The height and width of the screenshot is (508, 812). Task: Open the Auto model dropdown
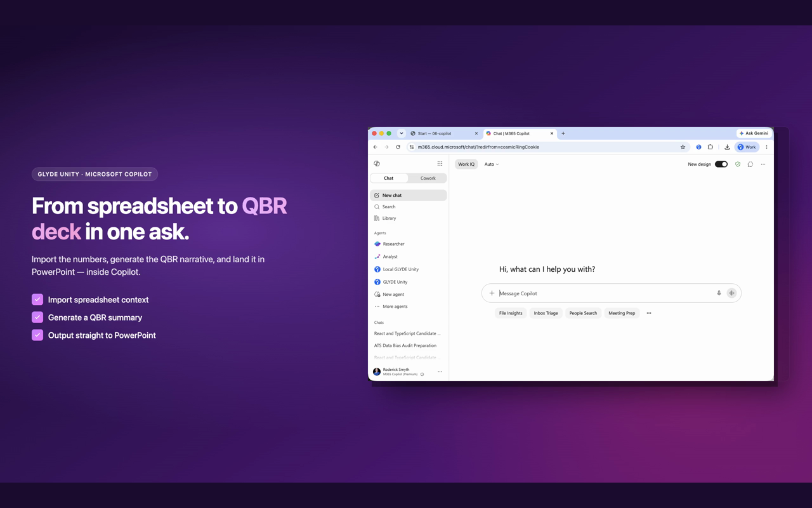pyautogui.click(x=492, y=164)
